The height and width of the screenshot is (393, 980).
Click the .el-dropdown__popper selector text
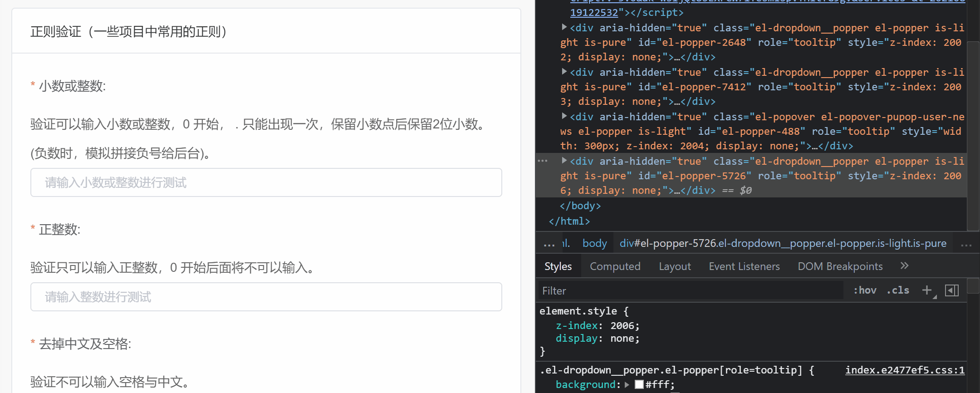(x=671, y=370)
